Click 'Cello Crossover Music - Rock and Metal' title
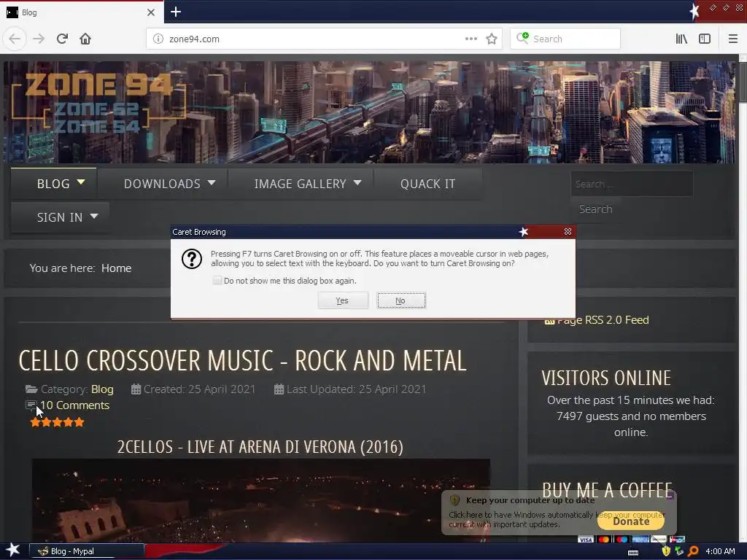Viewport: 747px width, 560px height. coord(242,360)
